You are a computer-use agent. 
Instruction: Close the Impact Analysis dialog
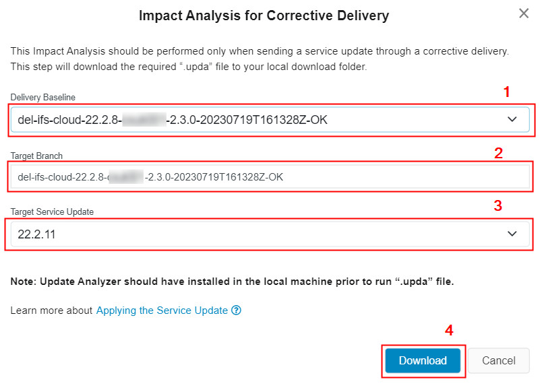pyautogui.click(x=523, y=13)
